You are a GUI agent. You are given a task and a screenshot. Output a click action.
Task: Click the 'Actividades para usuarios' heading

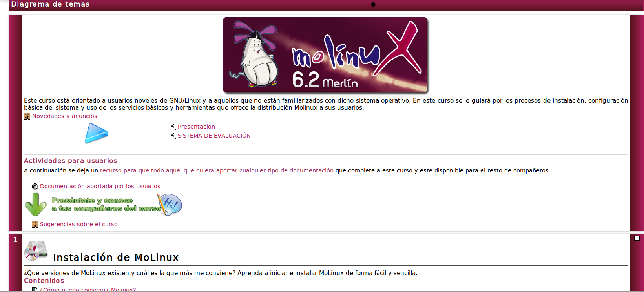70,161
